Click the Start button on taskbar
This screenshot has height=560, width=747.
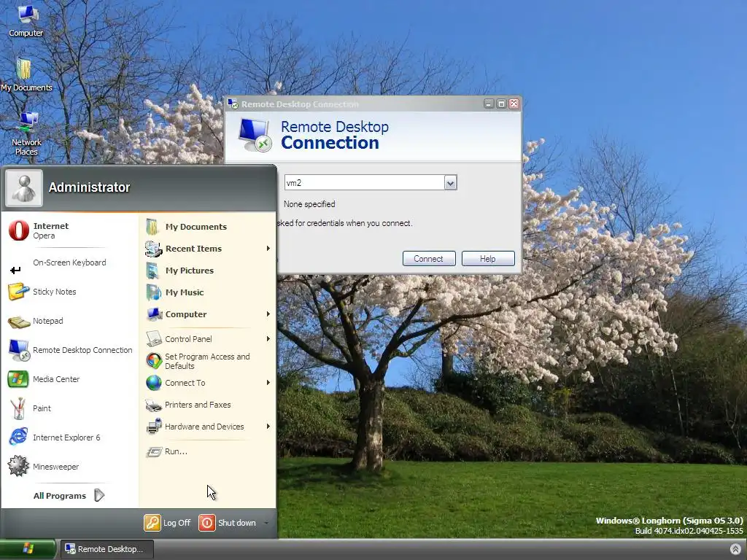(28, 549)
